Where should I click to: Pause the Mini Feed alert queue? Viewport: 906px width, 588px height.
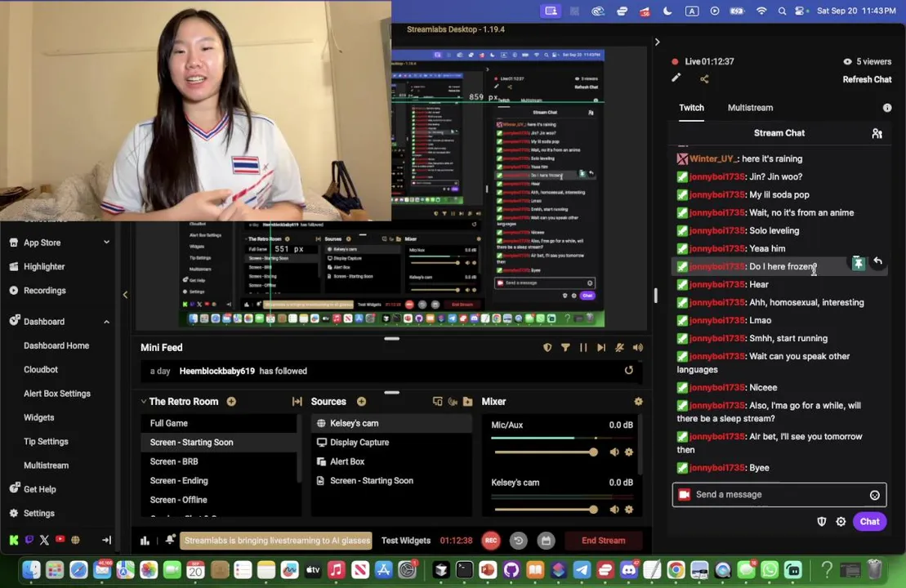click(583, 347)
